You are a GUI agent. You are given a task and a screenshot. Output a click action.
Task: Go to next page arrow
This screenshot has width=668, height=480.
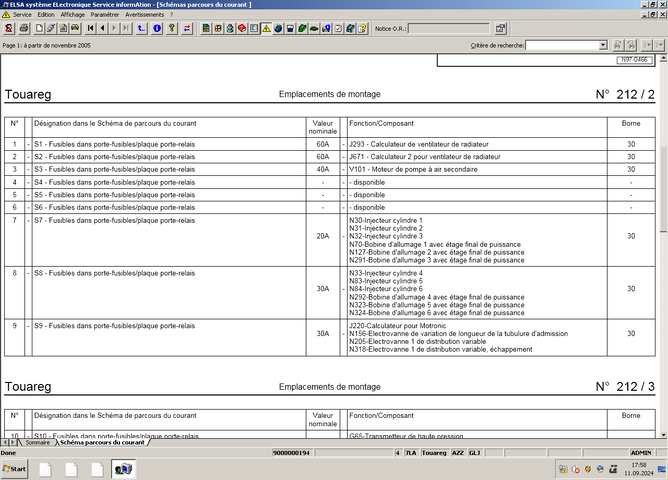pos(114,29)
